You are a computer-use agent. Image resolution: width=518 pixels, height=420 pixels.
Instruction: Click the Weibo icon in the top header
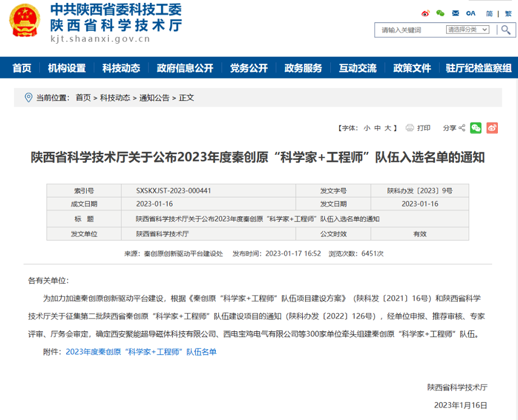coord(425,13)
